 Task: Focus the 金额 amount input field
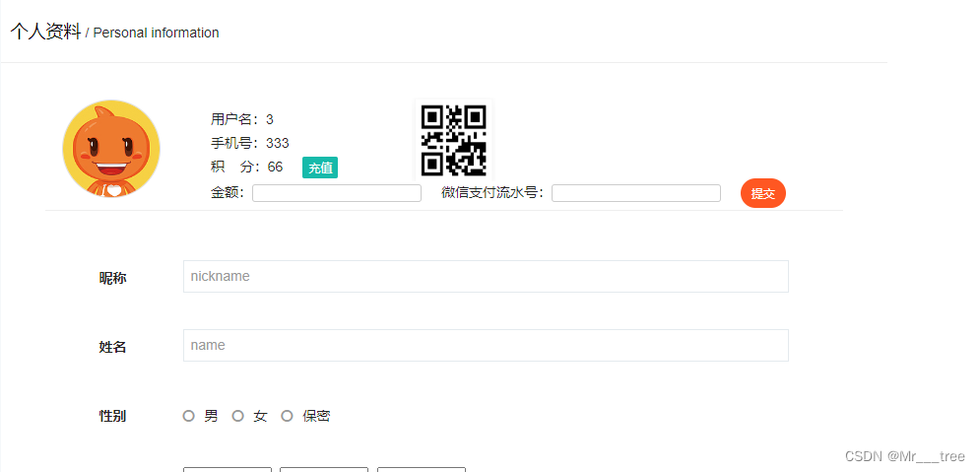337,193
